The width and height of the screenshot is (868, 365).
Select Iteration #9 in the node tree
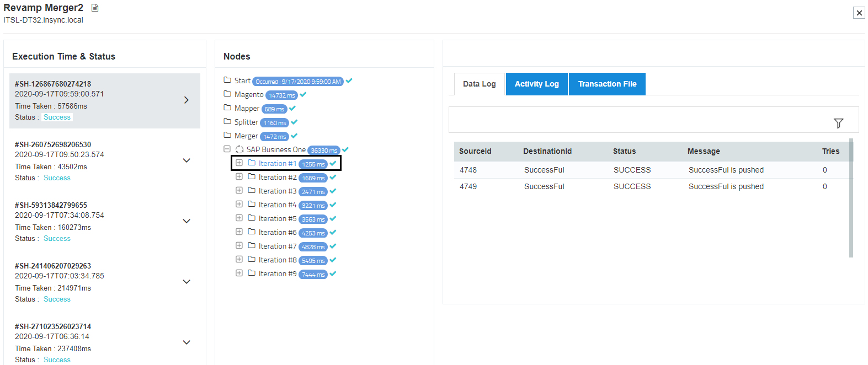(277, 273)
